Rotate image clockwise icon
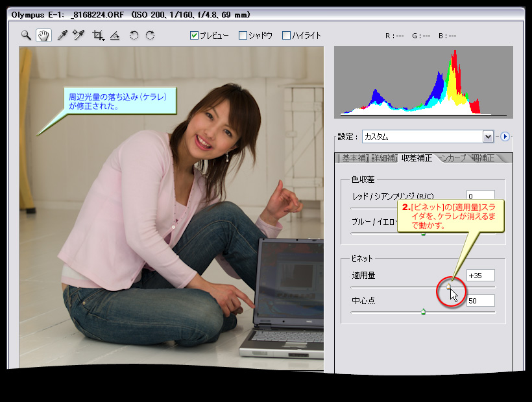532x402 pixels. (150, 35)
